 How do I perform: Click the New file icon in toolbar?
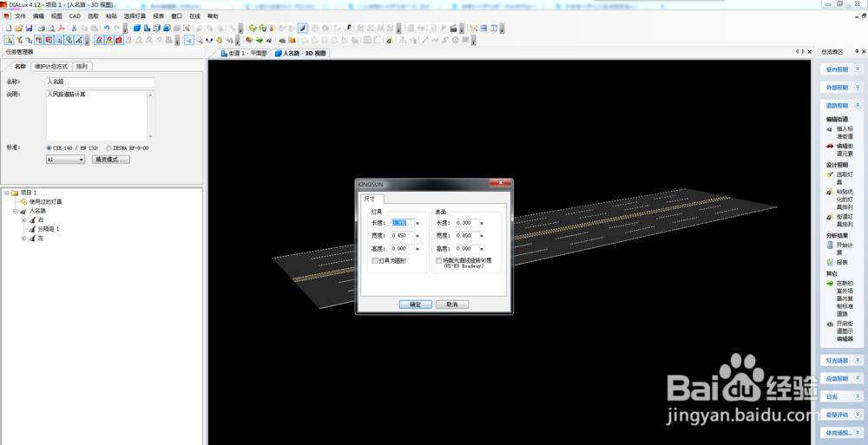tap(9, 29)
